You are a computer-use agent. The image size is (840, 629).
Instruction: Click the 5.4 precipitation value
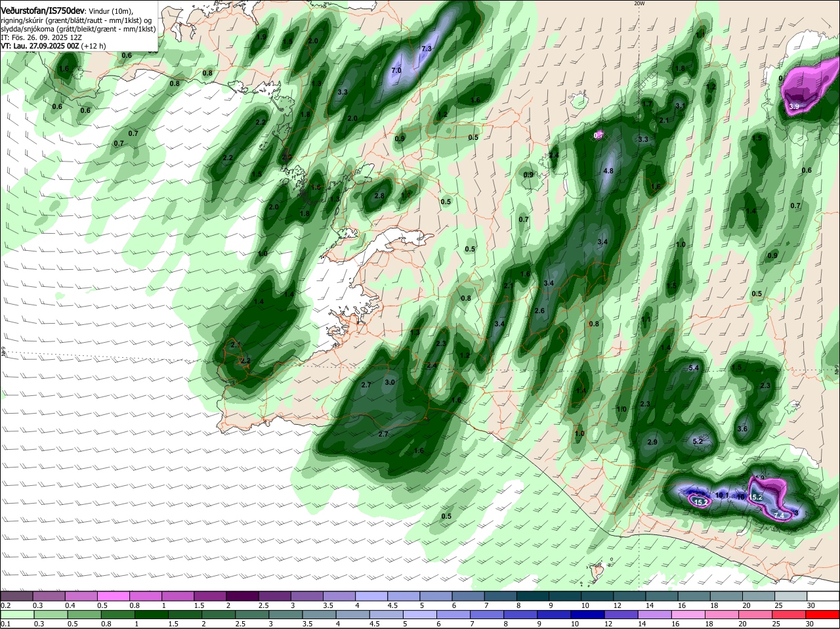point(694,368)
